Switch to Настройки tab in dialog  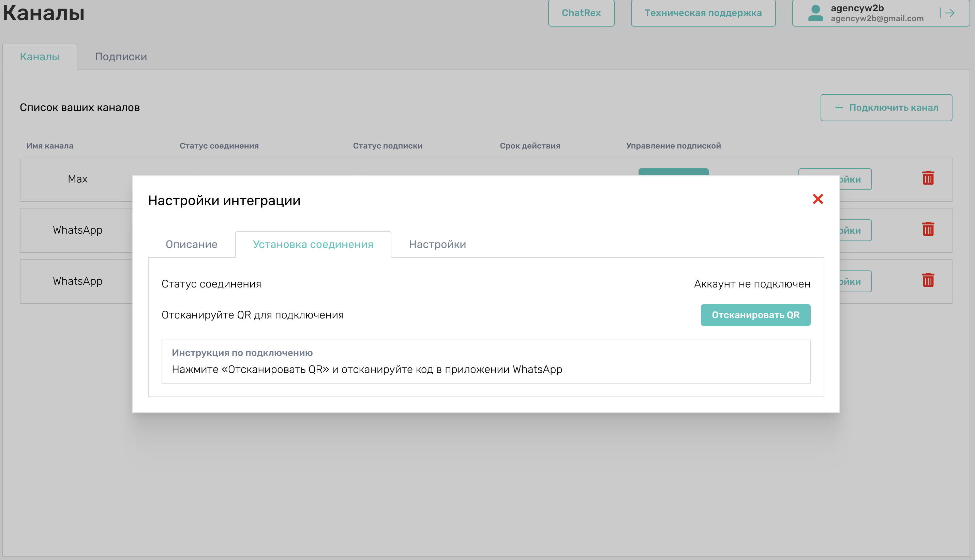[x=437, y=244]
